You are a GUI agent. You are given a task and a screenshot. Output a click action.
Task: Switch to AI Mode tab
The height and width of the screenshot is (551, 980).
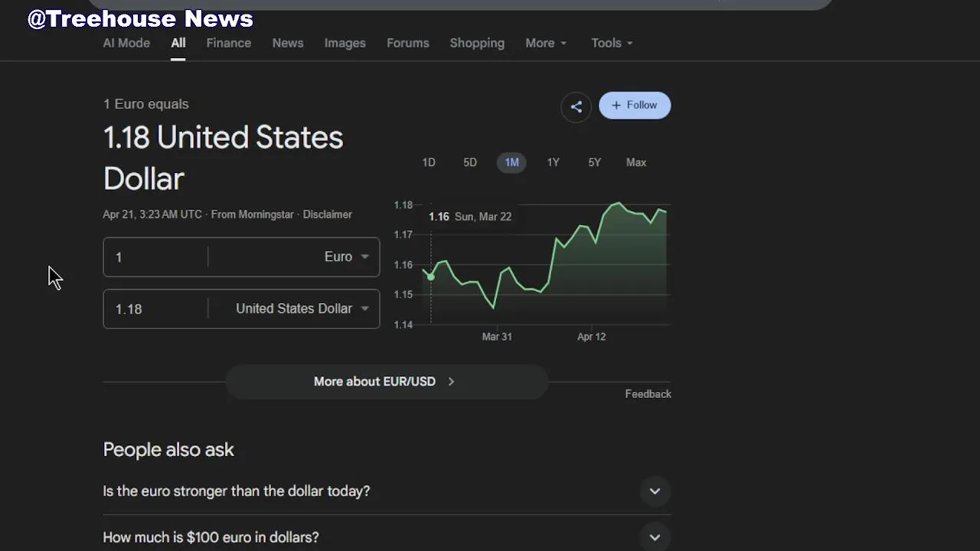126,43
